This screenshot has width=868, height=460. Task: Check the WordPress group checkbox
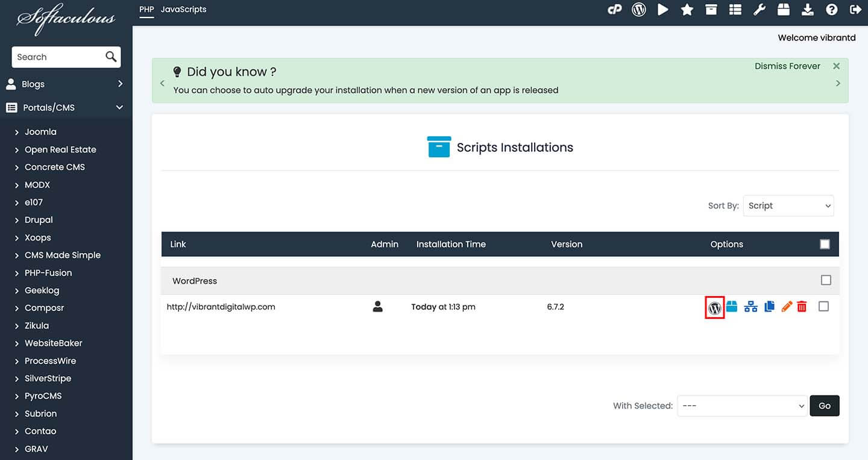826,280
